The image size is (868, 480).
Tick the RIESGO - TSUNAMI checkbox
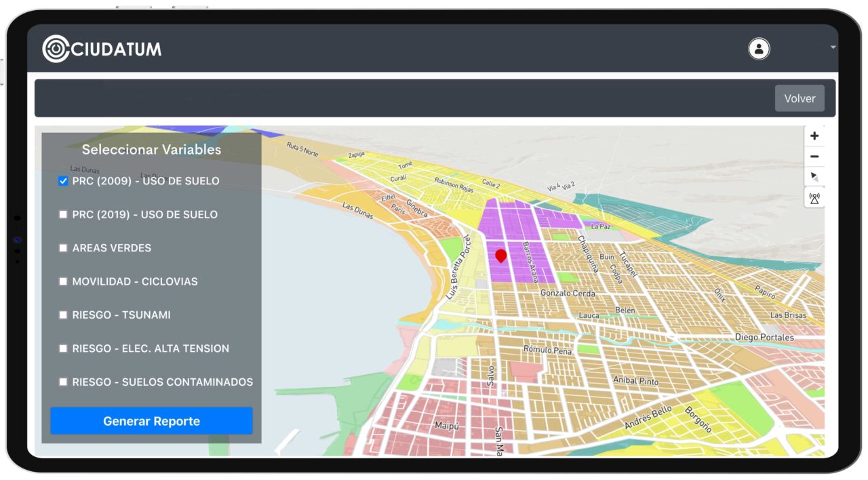click(63, 315)
